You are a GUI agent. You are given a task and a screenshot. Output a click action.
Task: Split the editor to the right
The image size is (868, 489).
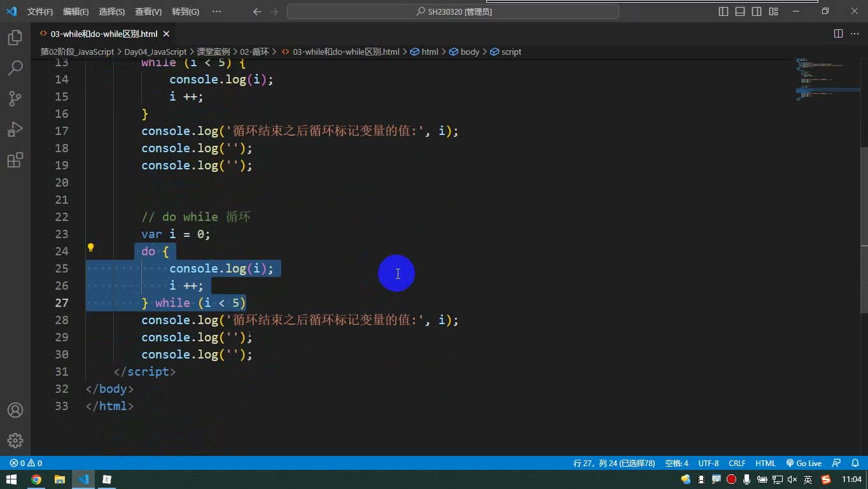pyautogui.click(x=838, y=34)
